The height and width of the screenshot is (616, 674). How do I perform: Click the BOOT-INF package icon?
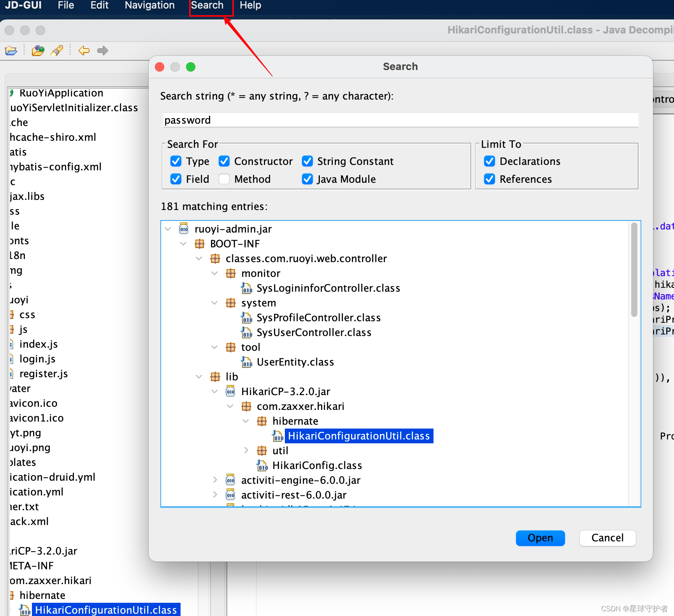(199, 244)
